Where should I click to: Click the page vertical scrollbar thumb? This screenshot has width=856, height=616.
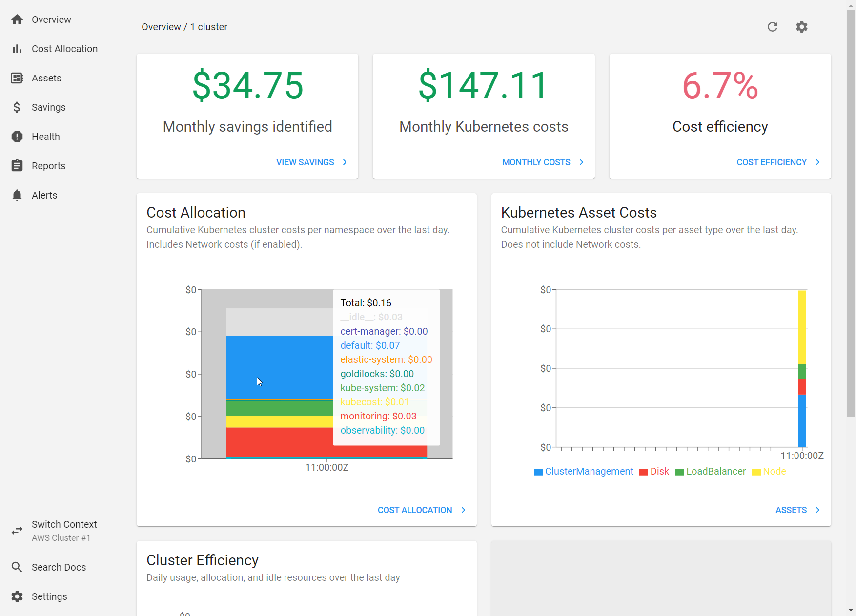851,213
